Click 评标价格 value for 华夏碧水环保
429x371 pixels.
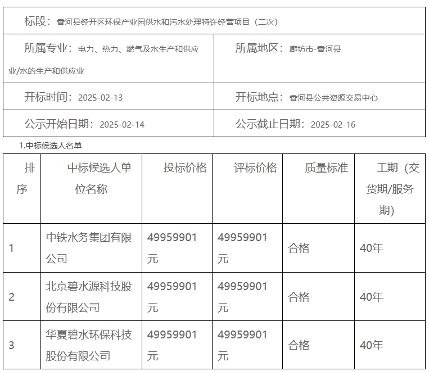pyautogui.click(x=242, y=345)
